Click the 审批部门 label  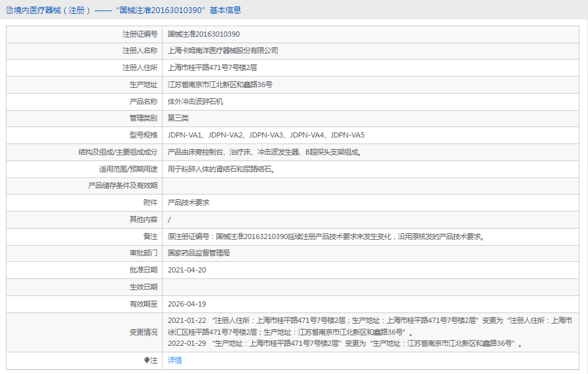click(x=144, y=253)
